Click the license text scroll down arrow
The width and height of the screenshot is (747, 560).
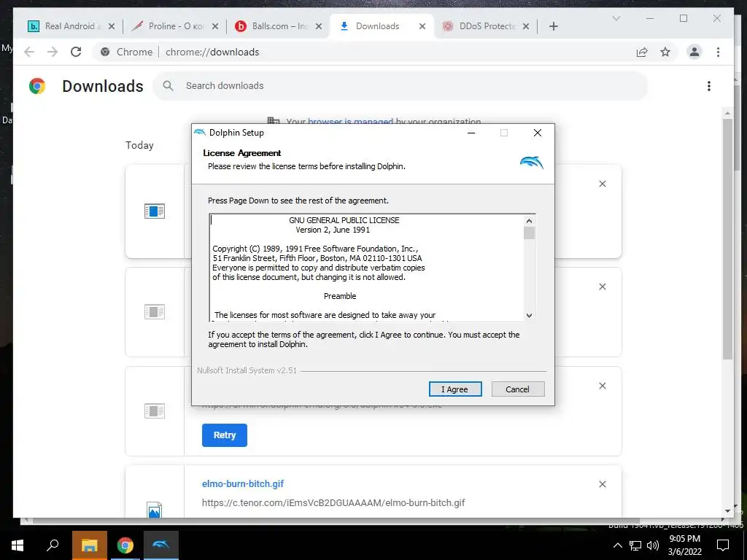click(529, 315)
